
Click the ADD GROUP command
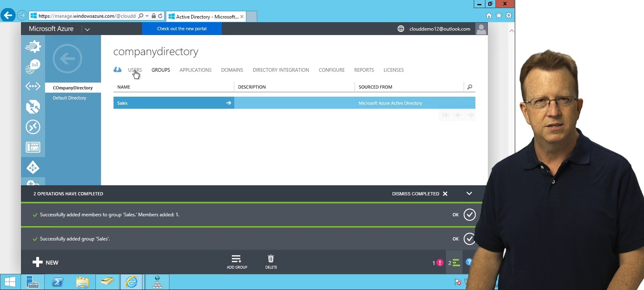[x=237, y=262]
